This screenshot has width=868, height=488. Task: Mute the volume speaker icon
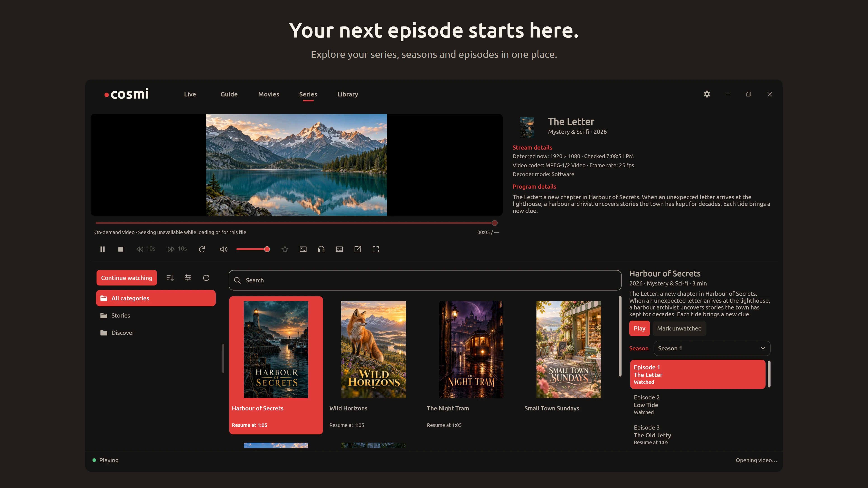[x=224, y=249]
